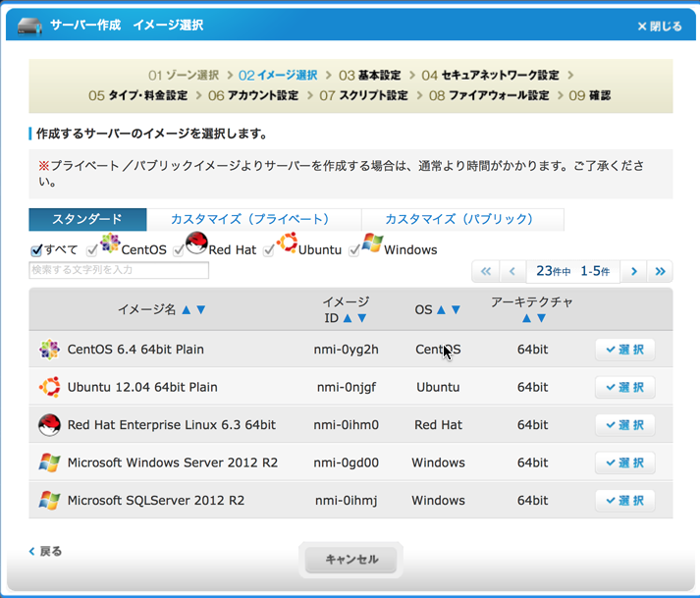Click the Ubuntu OS cell
The height and width of the screenshot is (598, 700).
[438, 387]
